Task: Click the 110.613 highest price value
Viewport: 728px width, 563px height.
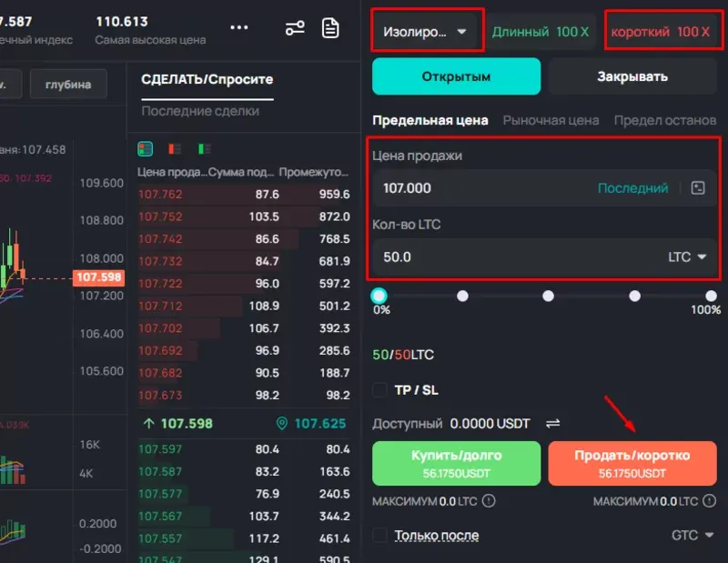Action: click(122, 21)
